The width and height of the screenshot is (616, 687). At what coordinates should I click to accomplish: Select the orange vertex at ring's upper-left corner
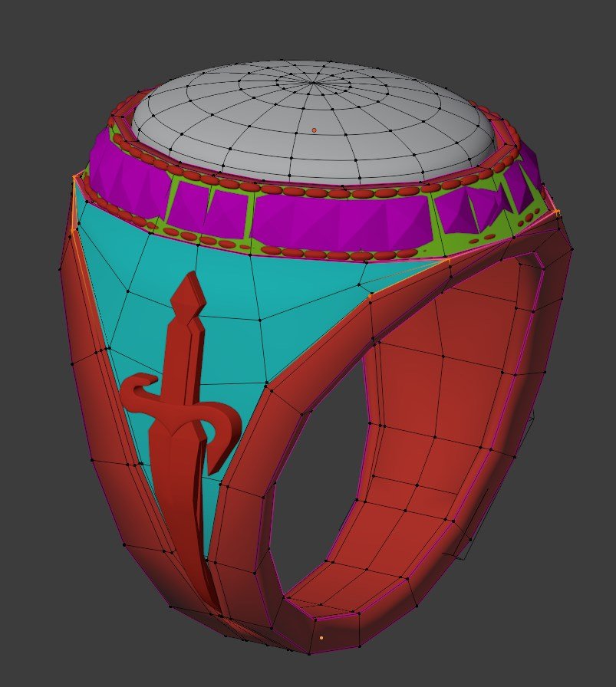point(75,177)
